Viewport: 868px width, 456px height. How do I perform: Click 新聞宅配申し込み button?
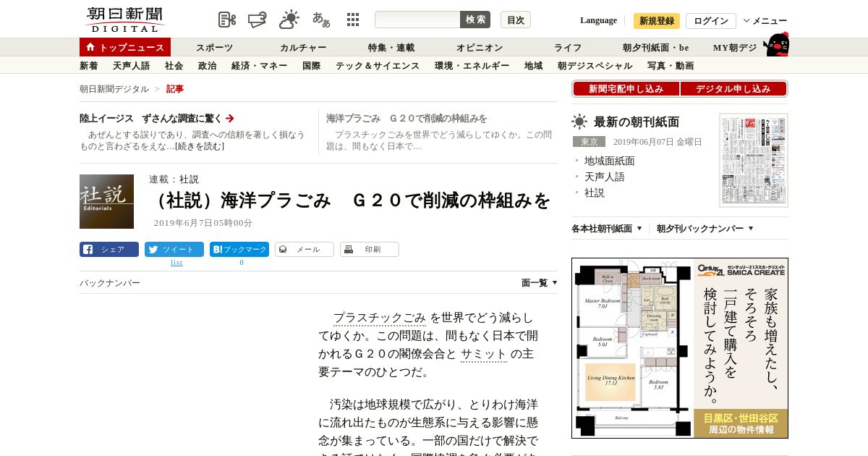tap(626, 89)
